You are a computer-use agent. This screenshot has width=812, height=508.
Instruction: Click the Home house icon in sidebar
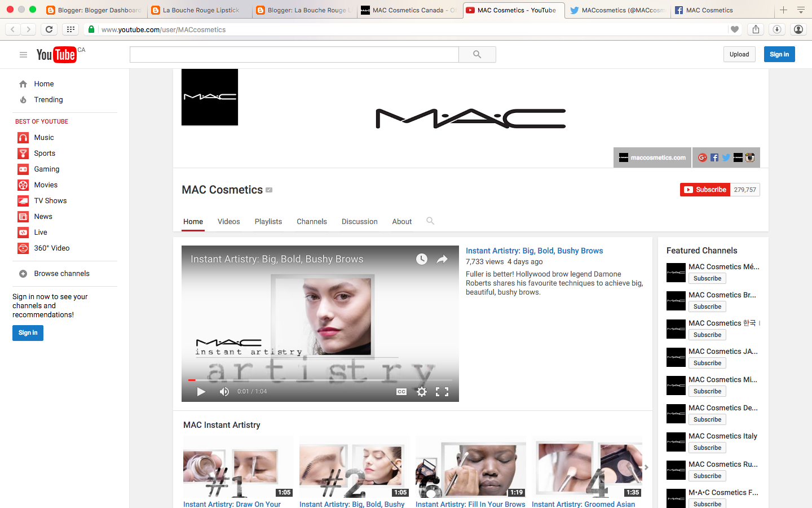coord(23,84)
